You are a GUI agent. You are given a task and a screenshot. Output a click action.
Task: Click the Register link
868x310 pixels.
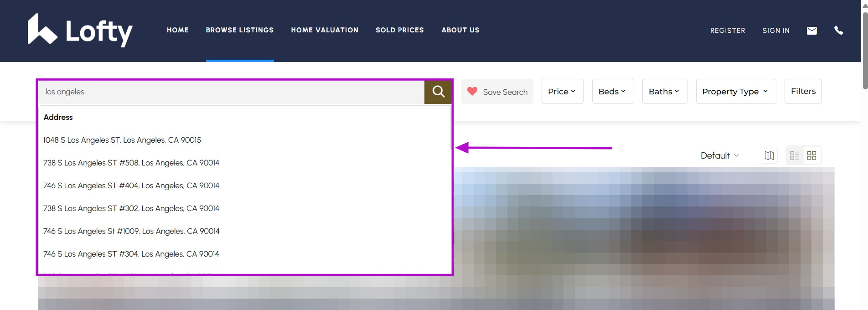pyautogui.click(x=727, y=31)
